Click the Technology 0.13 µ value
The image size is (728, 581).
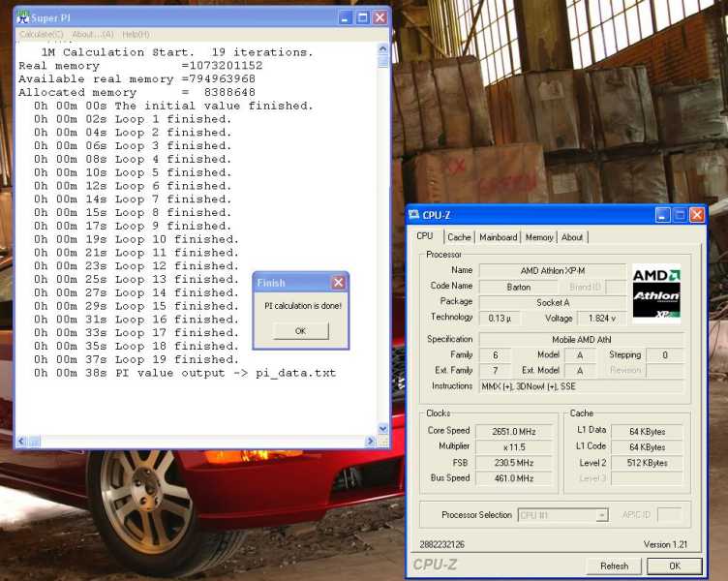pyautogui.click(x=500, y=319)
